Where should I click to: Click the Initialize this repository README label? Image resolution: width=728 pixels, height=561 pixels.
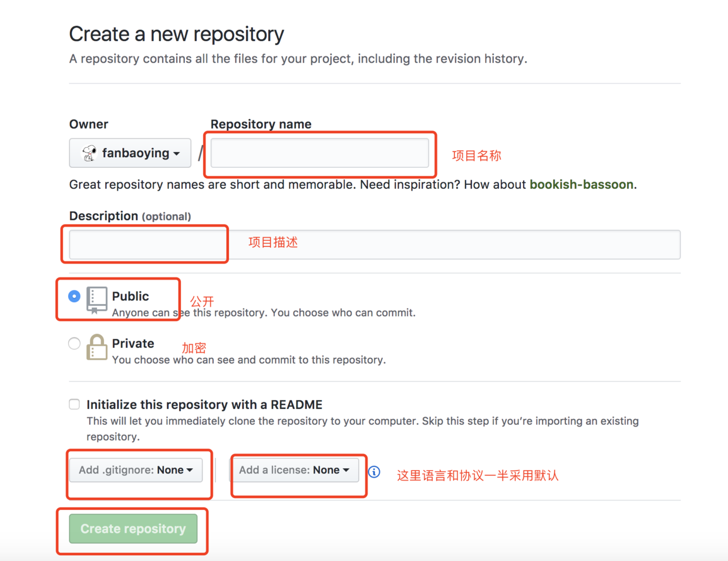click(x=204, y=404)
